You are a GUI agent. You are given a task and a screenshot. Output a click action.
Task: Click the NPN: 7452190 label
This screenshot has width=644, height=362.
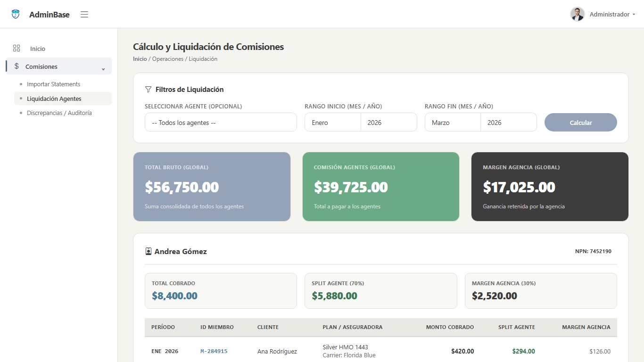[x=593, y=251]
